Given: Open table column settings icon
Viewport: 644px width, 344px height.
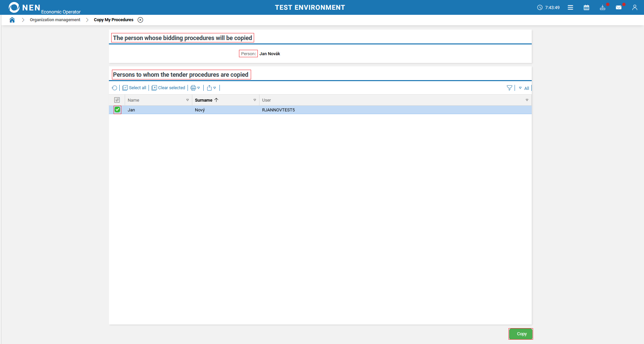Looking at the screenshot, I should [x=117, y=100].
